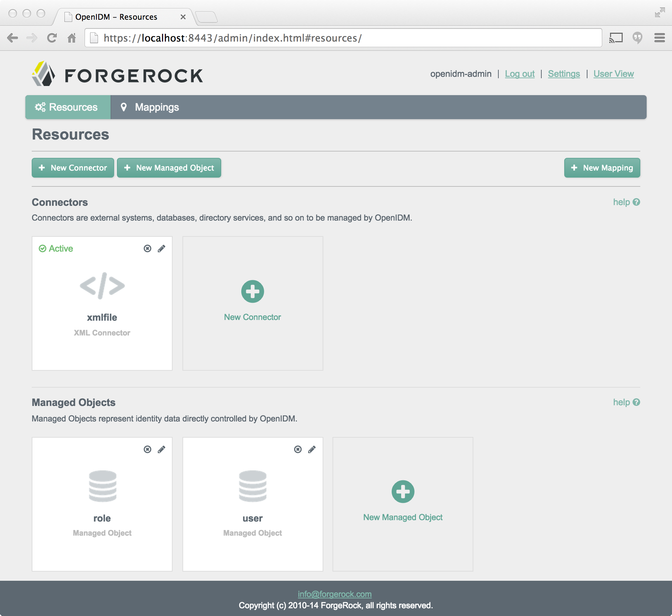Open the Settings link

click(x=564, y=74)
